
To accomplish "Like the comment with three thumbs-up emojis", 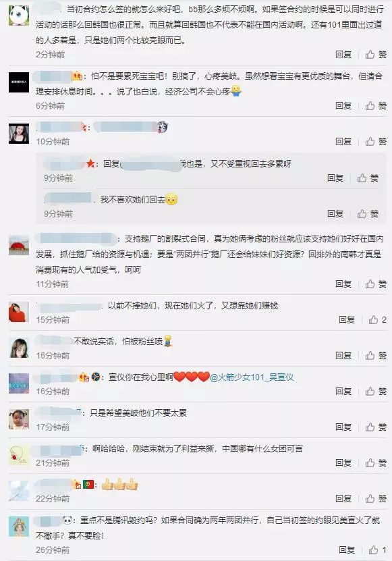I will pyautogui.click(x=376, y=498).
